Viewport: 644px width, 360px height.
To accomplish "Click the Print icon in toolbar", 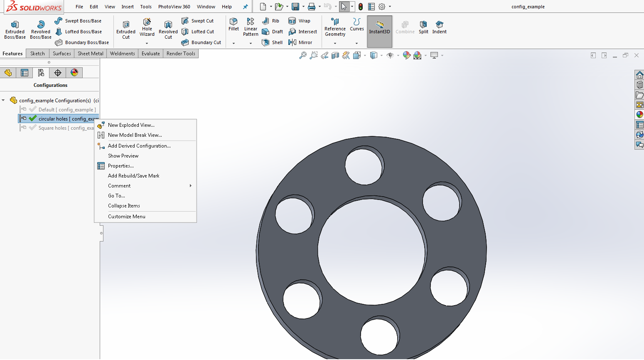I will [x=312, y=7].
